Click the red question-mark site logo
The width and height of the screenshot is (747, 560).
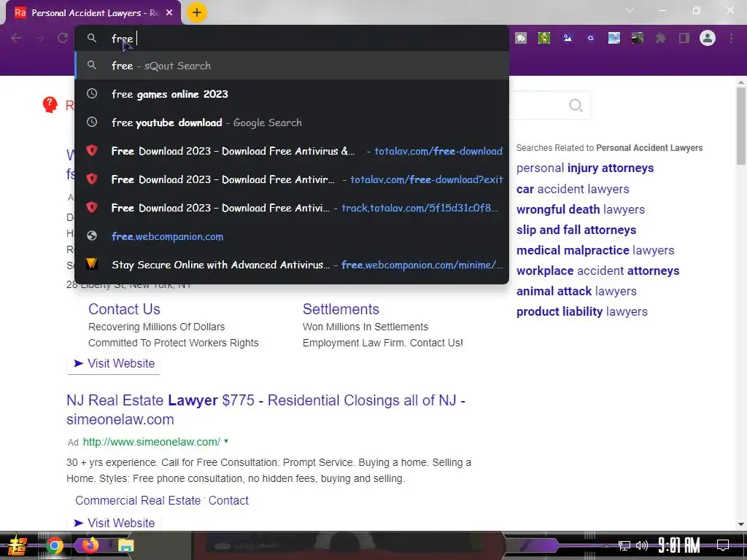(50, 104)
